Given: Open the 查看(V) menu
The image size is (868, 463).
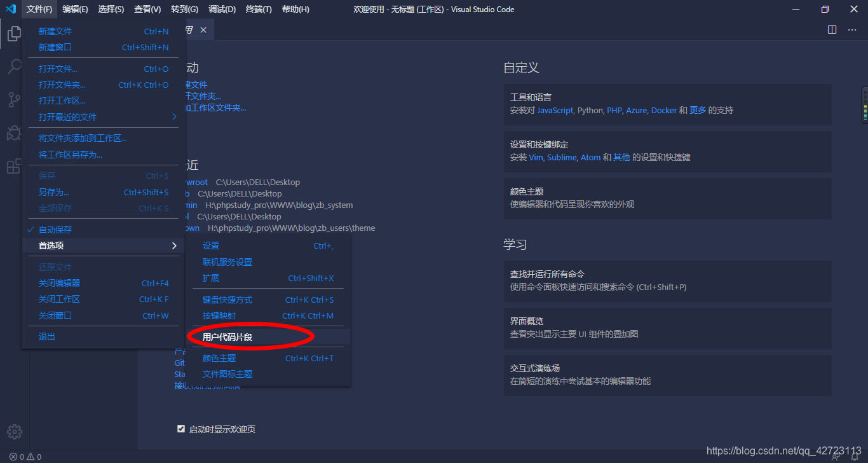Looking at the screenshot, I should 147,9.
